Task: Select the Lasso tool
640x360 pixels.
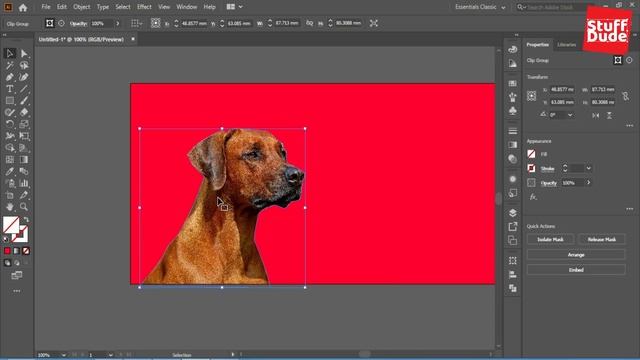Action: point(24,65)
